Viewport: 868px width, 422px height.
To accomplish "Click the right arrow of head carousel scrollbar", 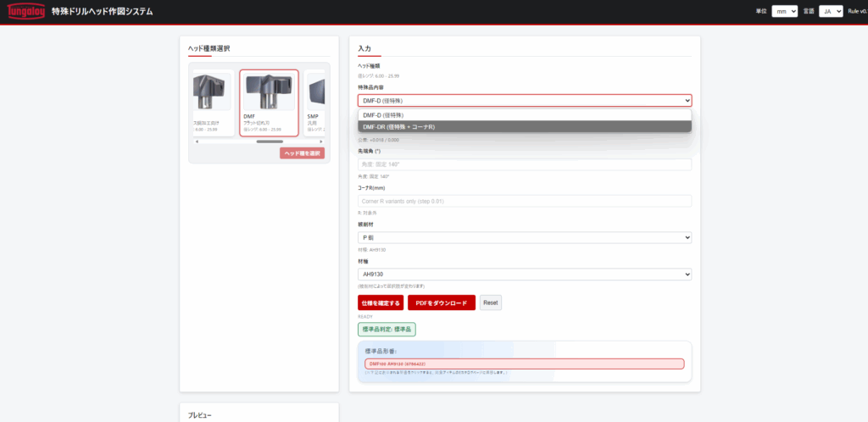I will [321, 142].
